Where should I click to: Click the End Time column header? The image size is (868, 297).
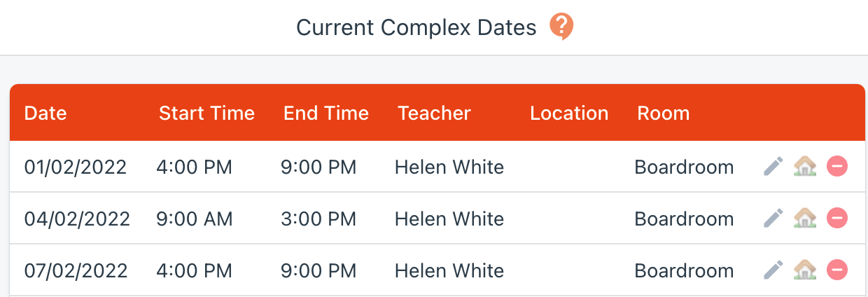(325, 113)
